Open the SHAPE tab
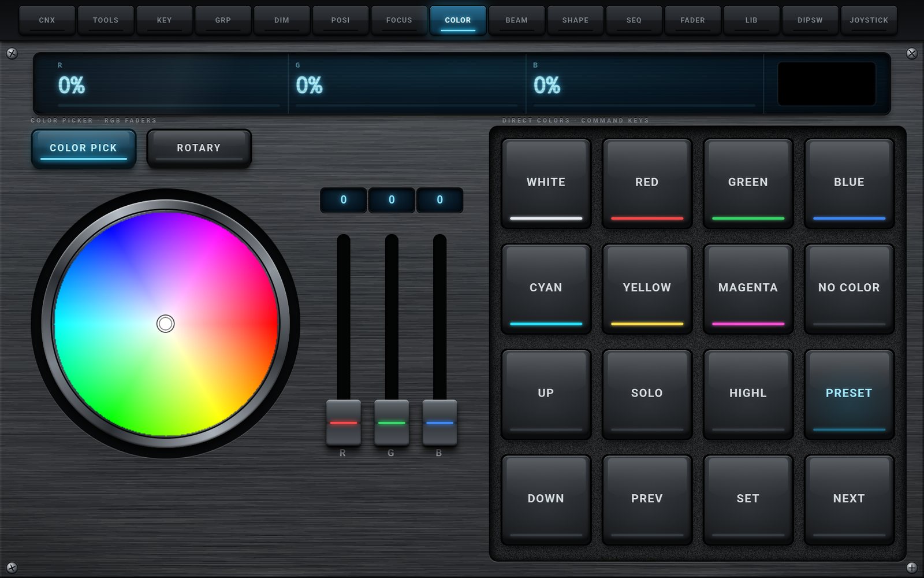The width and height of the screenshot is (924, 578). click(x=575, y=20)
